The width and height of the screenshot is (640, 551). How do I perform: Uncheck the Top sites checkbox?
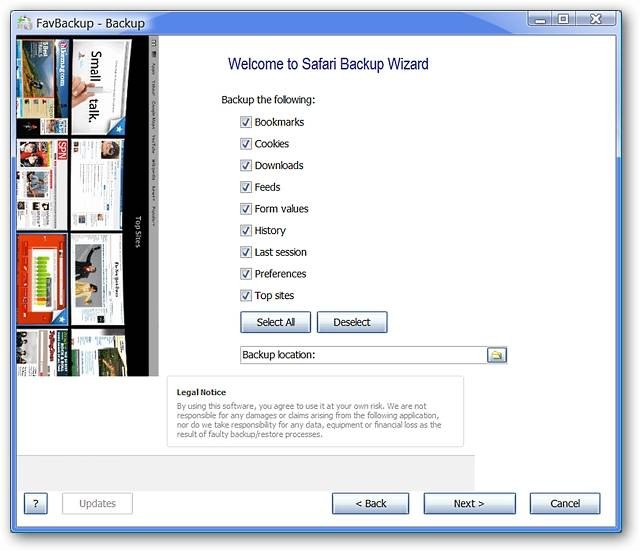click(x=246, y=295)
